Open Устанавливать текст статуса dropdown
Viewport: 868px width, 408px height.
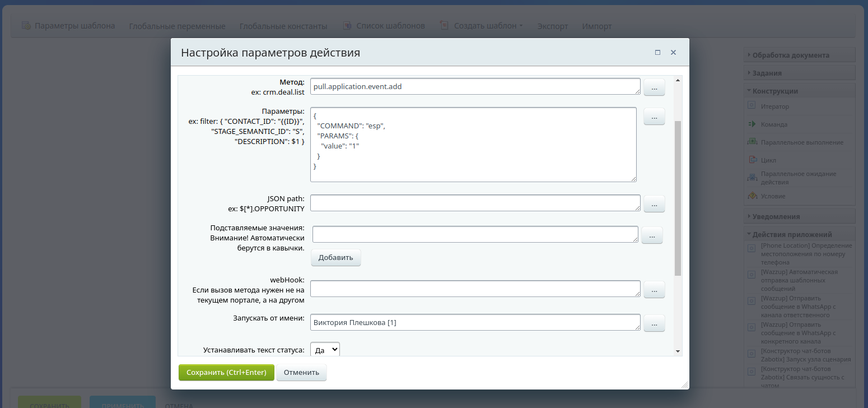click(325, 350)
